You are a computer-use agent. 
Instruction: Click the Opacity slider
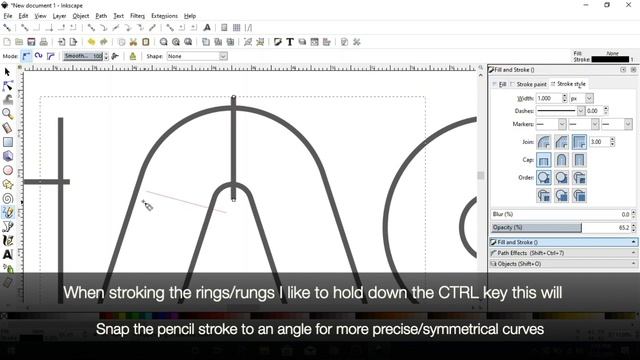pos(560,227)
